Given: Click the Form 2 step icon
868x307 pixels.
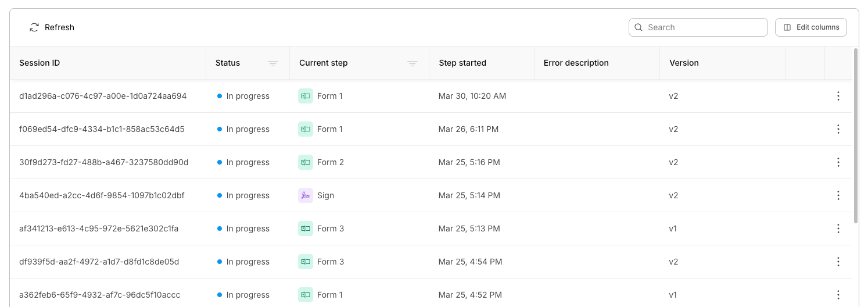Looking at the screenshot, I should 306,162.
